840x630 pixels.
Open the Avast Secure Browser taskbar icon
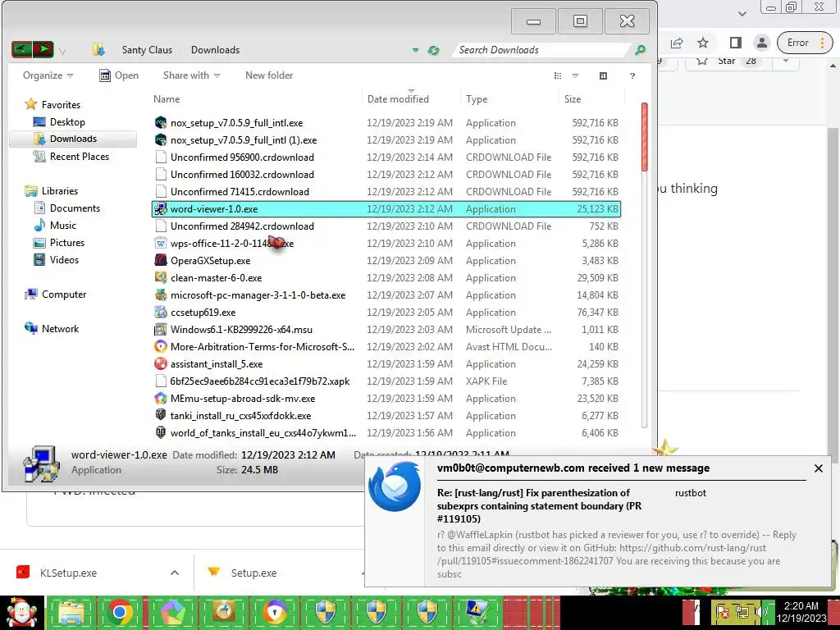274,613
